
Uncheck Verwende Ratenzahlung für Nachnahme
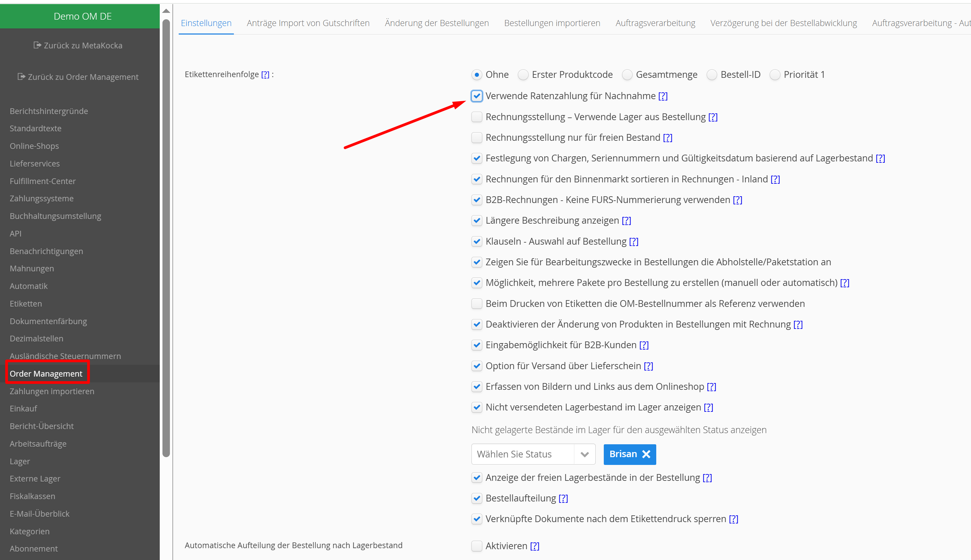[477, 96]
